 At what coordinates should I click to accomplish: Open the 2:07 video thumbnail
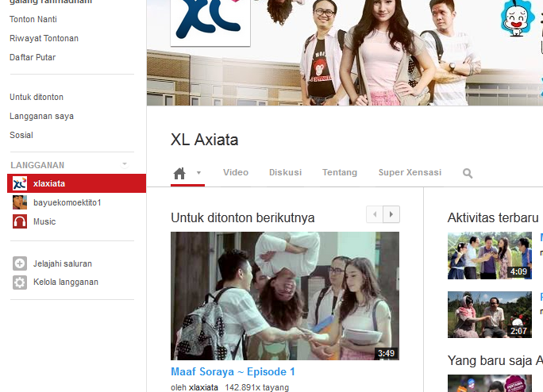tap(490, 314)
